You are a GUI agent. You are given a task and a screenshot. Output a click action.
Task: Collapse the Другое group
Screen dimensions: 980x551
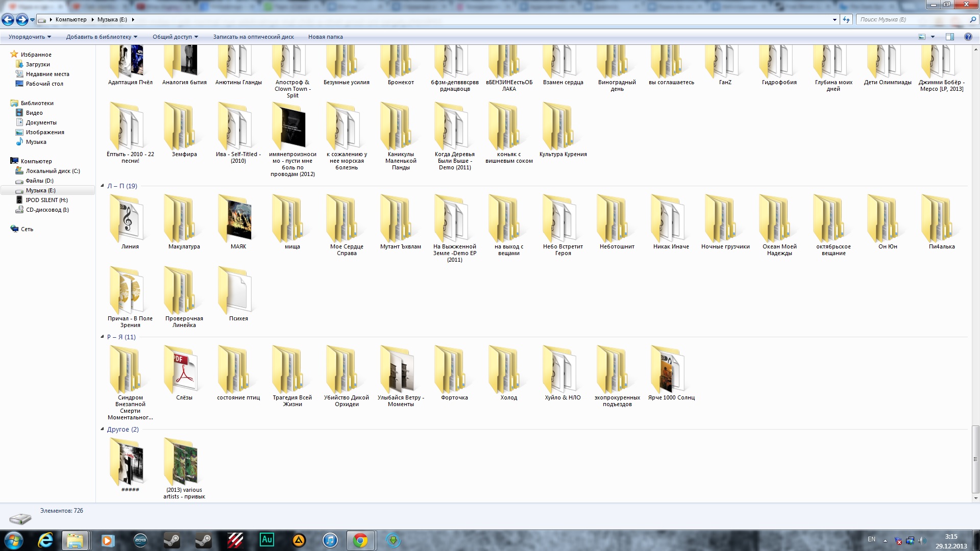click(102, 429)
